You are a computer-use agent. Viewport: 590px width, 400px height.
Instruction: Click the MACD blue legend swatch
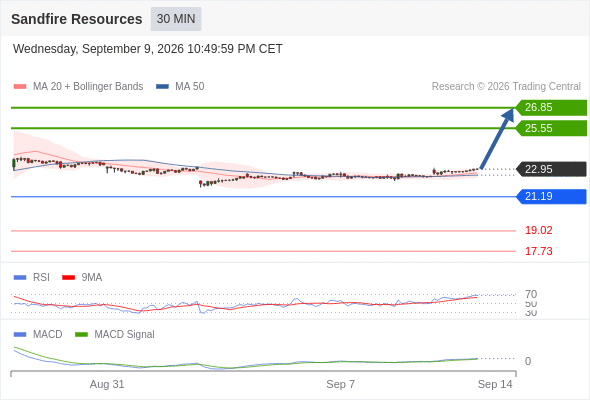click(x=20, y=335)
